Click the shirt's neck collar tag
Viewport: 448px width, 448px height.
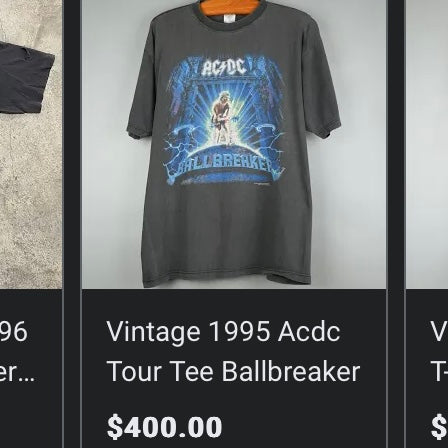pos(227,18)
